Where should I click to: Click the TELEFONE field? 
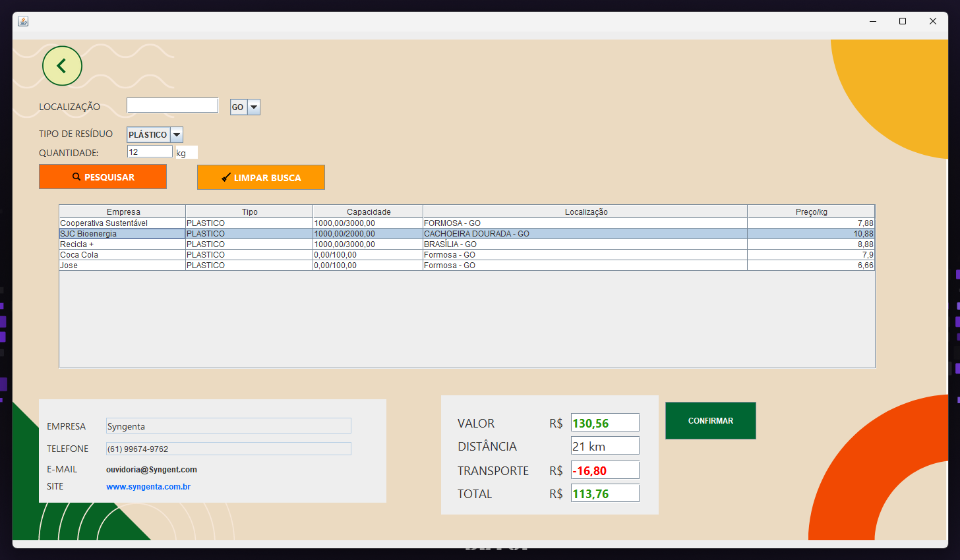[x=229, y=449]
